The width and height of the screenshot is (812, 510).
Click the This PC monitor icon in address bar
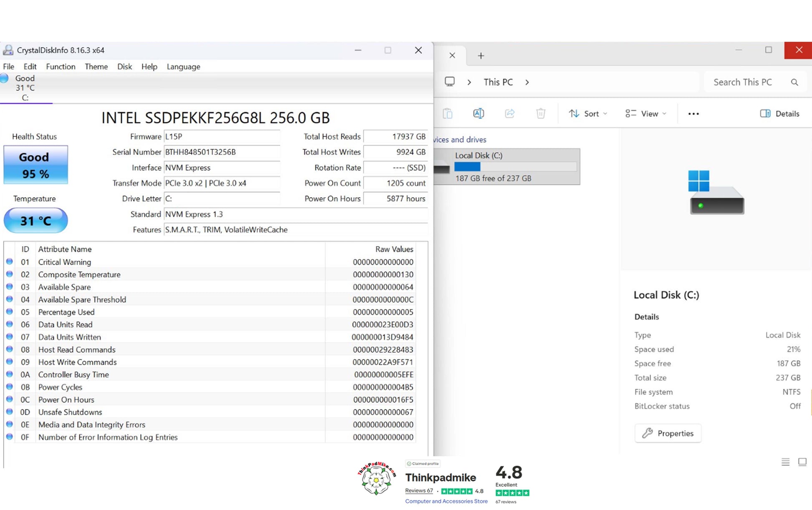point(449,82)
